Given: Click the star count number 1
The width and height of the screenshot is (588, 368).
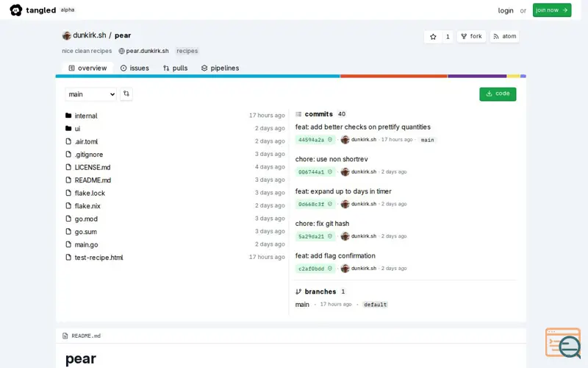Looking at the screenshot, I should tap(448, 36).
